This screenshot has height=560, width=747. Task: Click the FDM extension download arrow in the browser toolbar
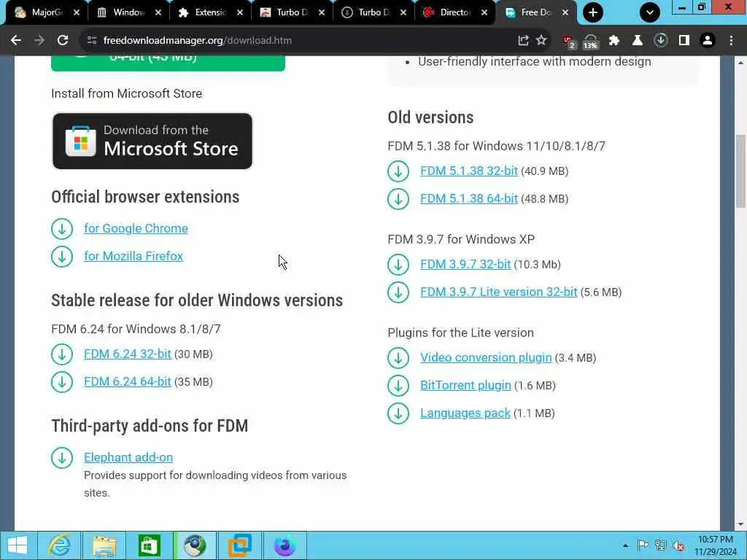click(x=661, y=41)
